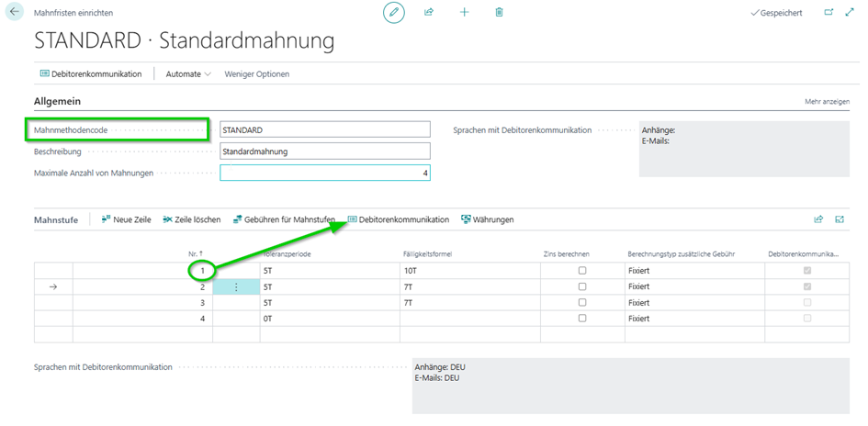Expand the Automate dropdown menu

coord(188,73)
